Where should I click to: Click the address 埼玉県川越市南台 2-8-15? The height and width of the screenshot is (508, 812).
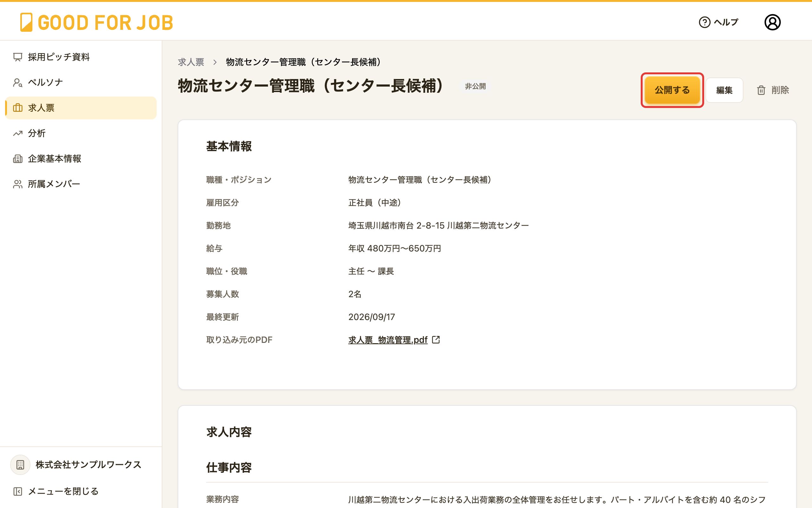tap(396, 225)
